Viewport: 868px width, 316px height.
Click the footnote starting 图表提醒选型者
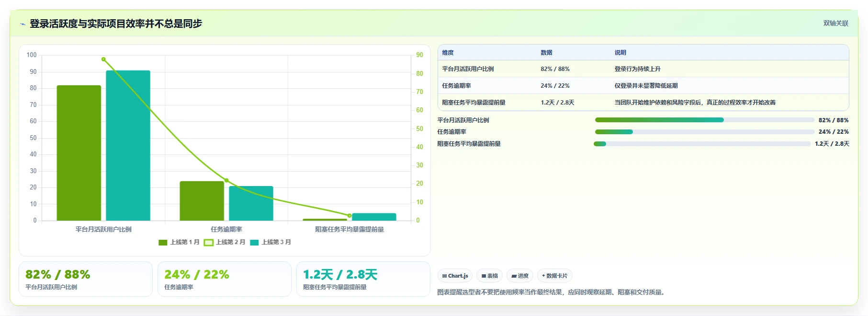click(552, 292)
